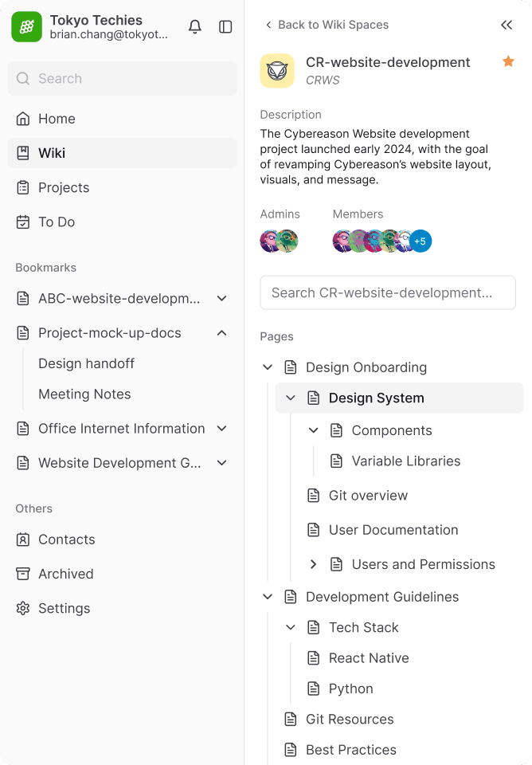Open To Do from the sidebar
The height and width of the screenshot is (765, 532).
click(123, 222)
